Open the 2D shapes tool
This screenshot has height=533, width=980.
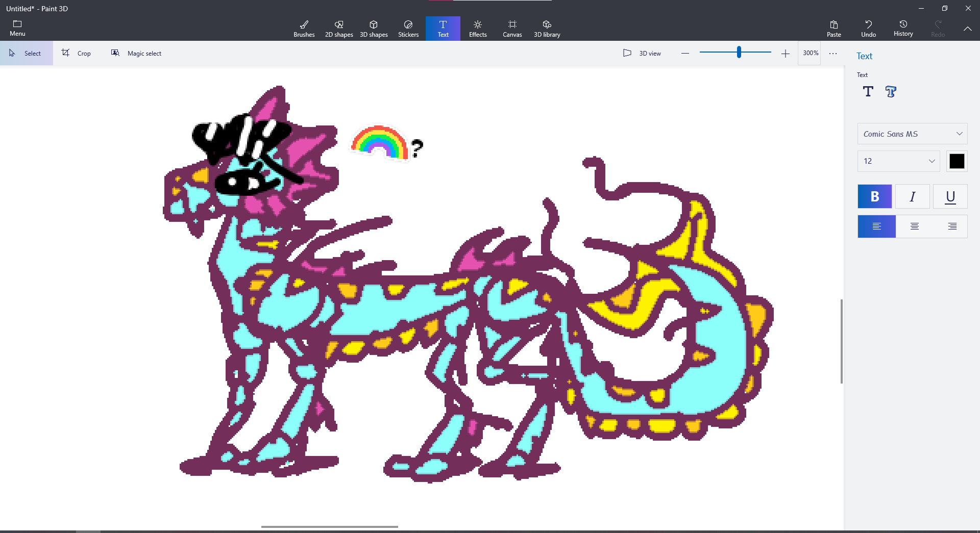click(x=338, y=28)
